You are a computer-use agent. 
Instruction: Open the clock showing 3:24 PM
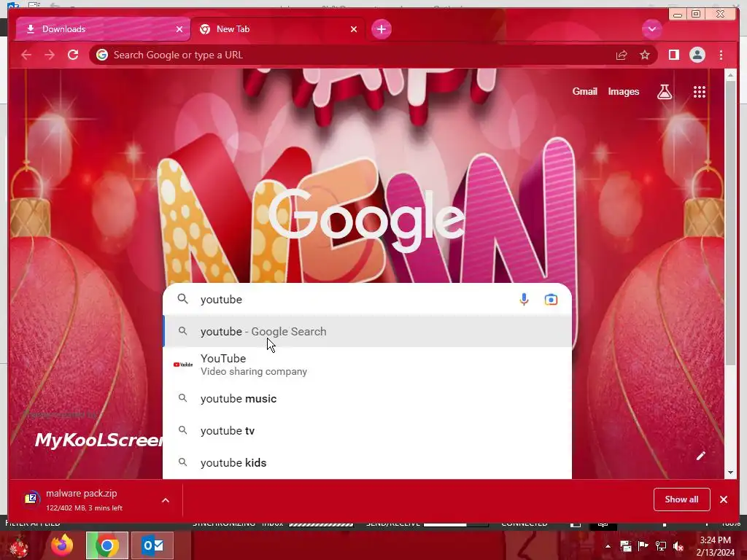click(x=715, y=546)
